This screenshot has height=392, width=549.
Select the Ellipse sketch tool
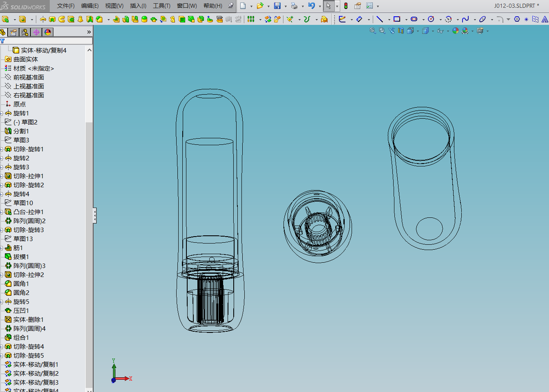(483, 19)
